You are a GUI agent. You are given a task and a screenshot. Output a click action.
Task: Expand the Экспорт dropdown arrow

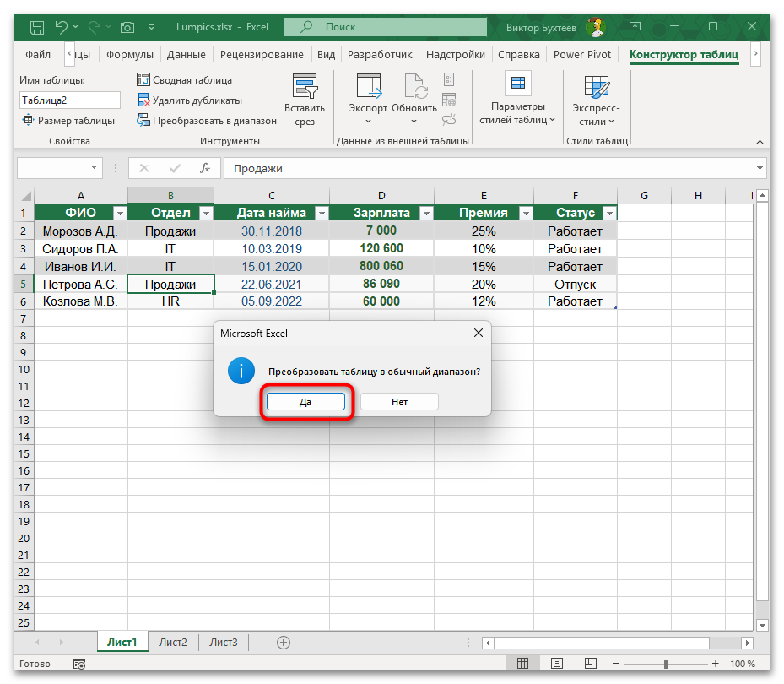(367, 121)
